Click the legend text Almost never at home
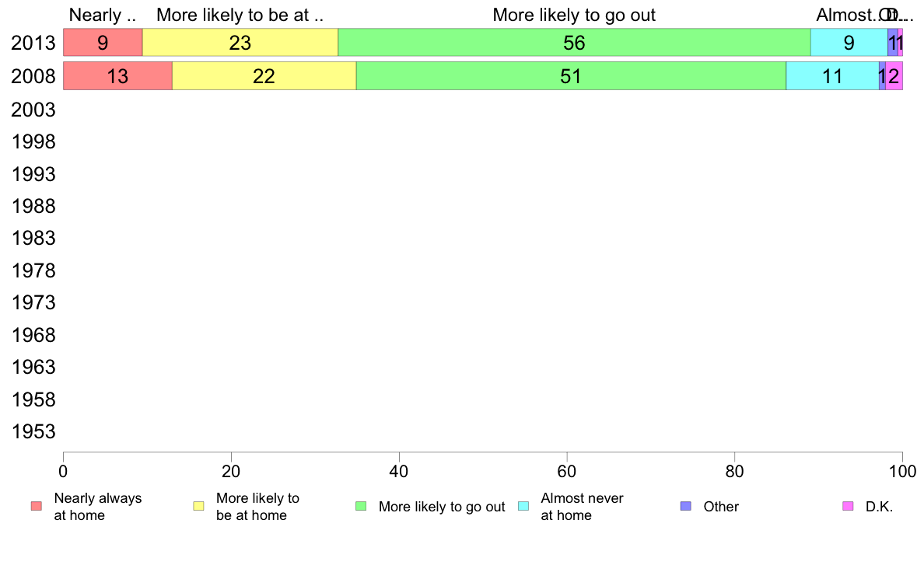Screen dimensions: 924x572 point(582,507)
